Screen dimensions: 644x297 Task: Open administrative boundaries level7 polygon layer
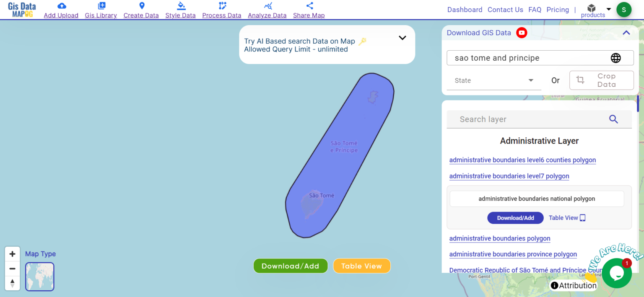tap(509, 176)
